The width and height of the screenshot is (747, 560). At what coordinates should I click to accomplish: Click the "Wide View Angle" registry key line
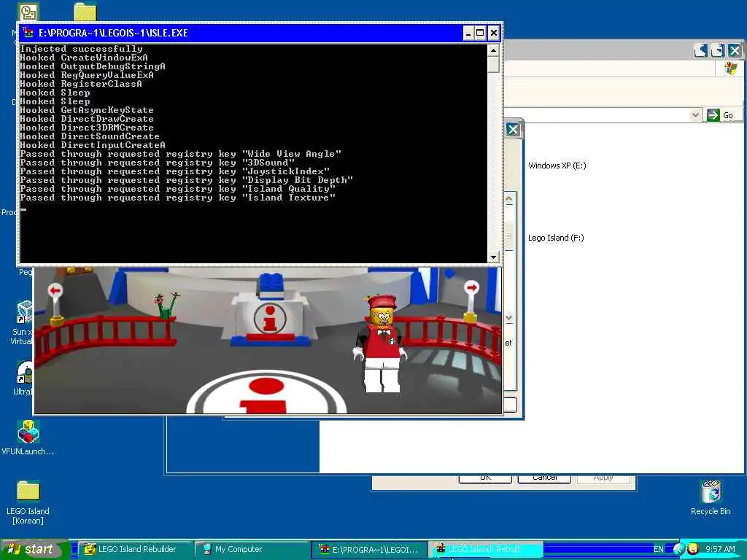tap(181, 154)
